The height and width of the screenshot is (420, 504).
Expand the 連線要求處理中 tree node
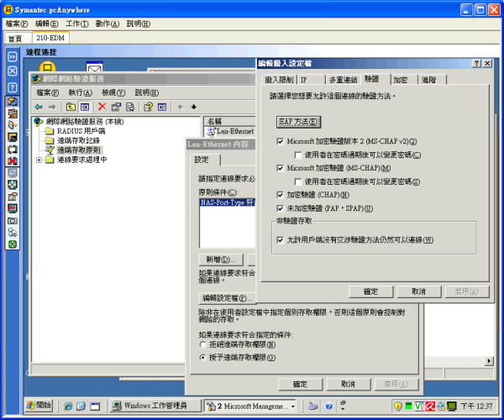pos(39,160)
